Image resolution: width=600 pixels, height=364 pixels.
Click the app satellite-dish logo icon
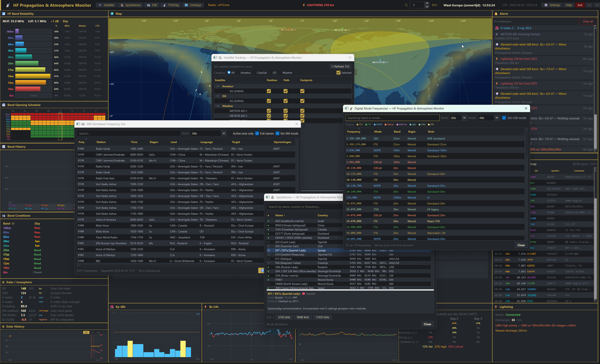tap(8, 5)
